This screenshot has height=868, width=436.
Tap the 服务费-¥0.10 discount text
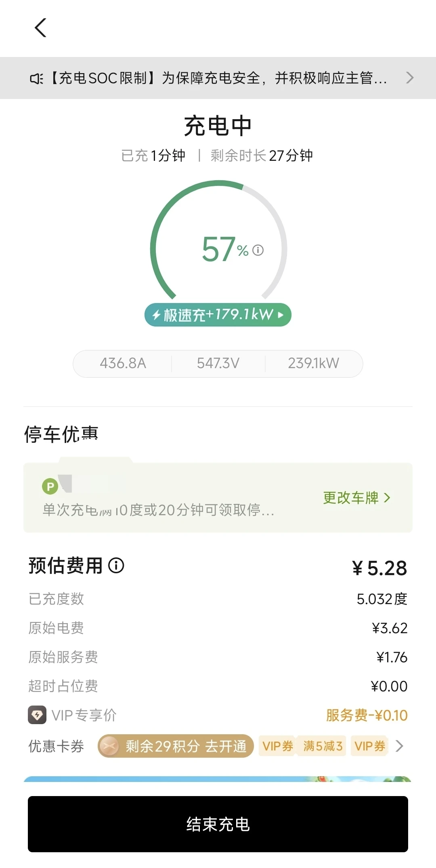click(367, 715)
